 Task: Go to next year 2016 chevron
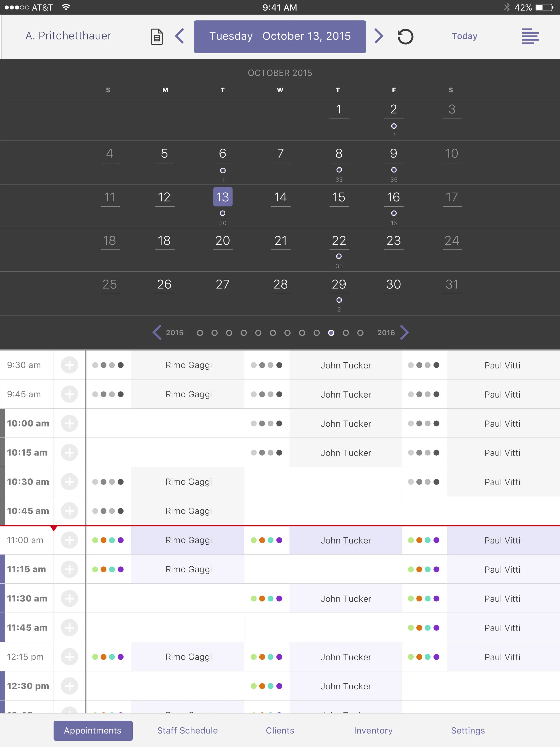coord(404,333)
